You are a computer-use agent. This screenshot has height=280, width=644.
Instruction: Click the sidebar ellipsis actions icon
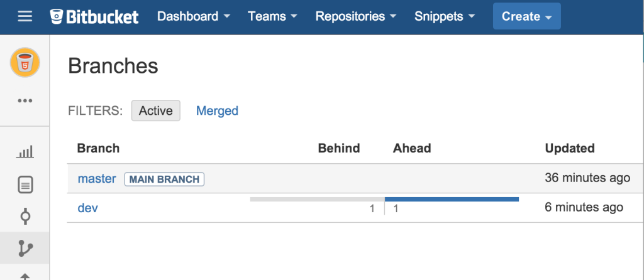click(x=25, y=100)
